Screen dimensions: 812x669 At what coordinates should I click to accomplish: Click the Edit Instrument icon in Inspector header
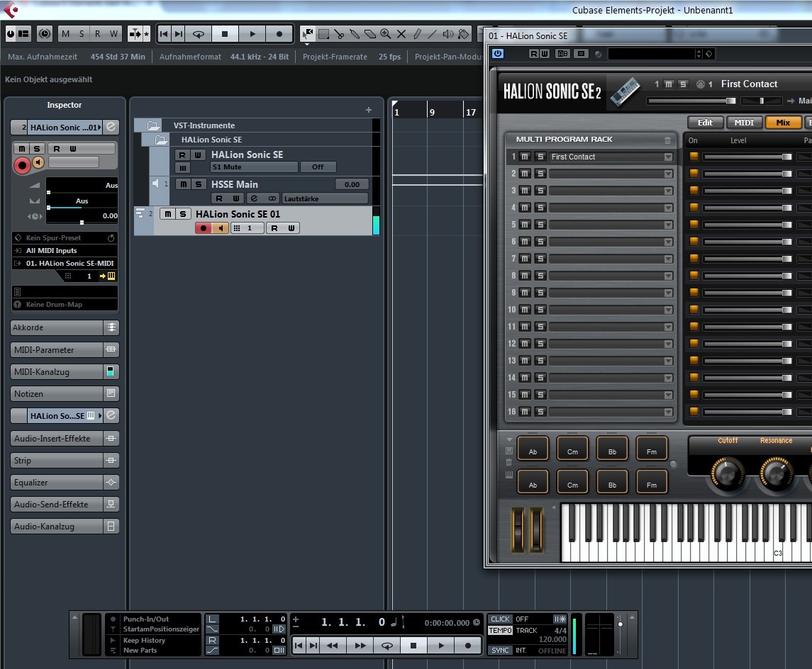(111, 128)
